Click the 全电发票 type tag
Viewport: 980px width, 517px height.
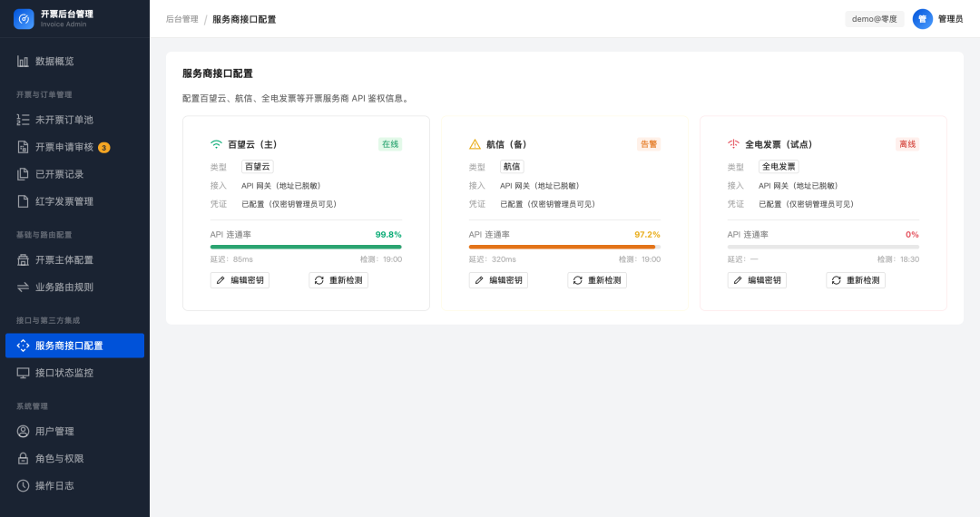coord(779,167)
